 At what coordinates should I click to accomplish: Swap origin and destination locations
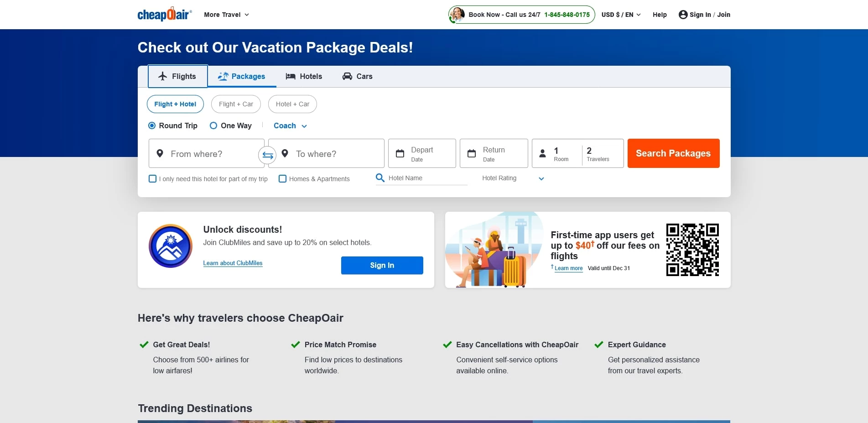pos(267,155)
